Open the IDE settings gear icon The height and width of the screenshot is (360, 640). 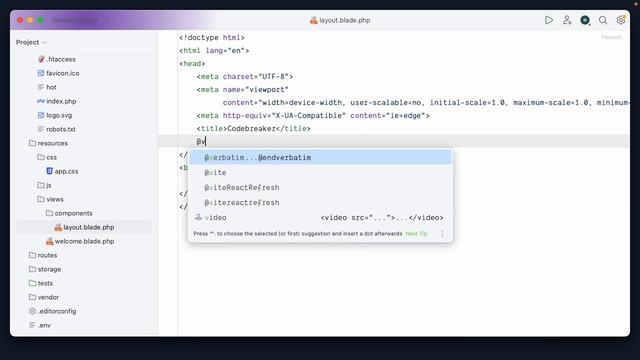(621, 20)
